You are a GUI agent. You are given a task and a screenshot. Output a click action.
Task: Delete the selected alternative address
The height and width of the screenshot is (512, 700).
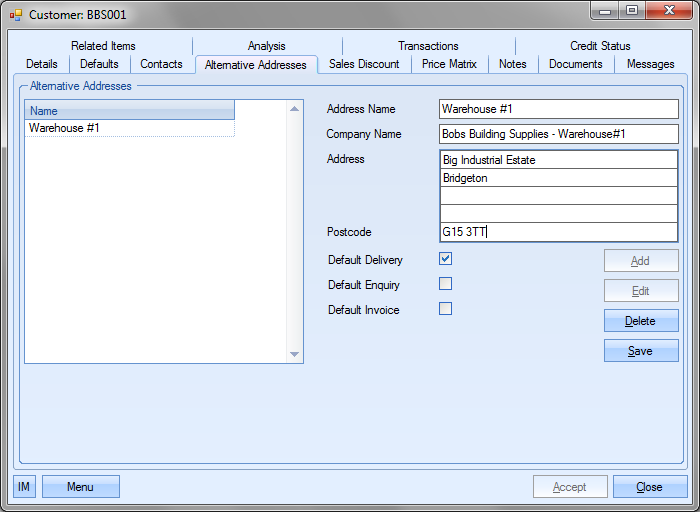point(640,321)
